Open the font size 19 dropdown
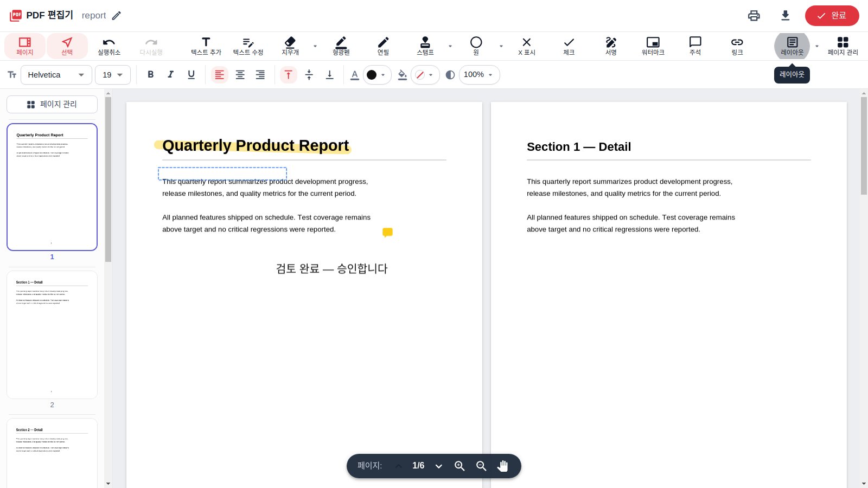This screenshot has height=488, width=868. coord(113,75)
